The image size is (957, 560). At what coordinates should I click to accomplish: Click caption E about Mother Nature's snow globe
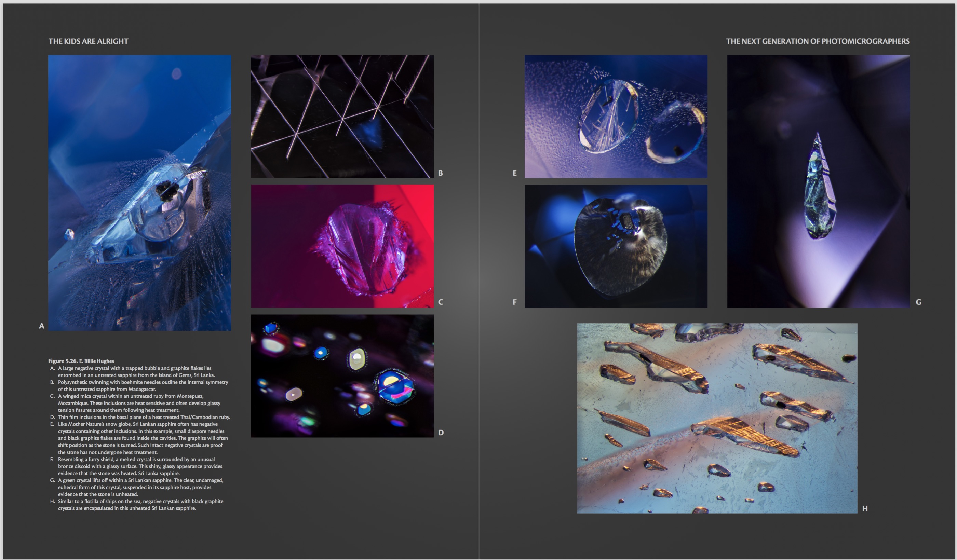tap(139, 438)
